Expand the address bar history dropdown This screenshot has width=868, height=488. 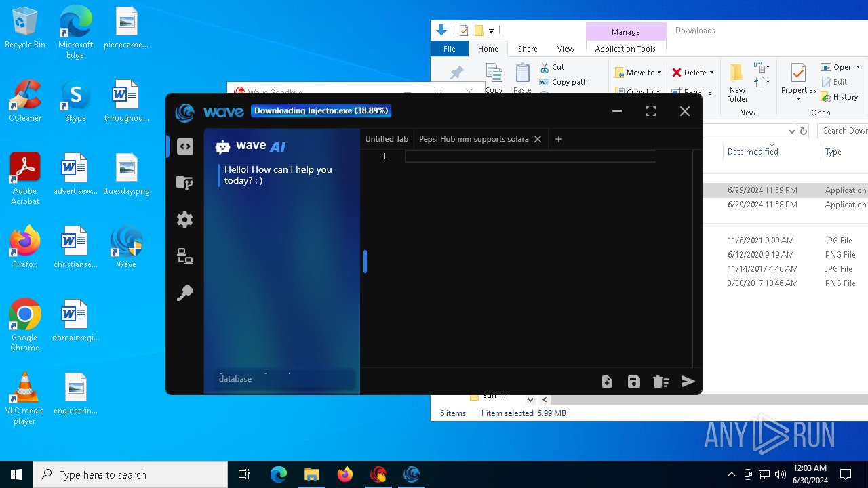[x=791, y=131]
